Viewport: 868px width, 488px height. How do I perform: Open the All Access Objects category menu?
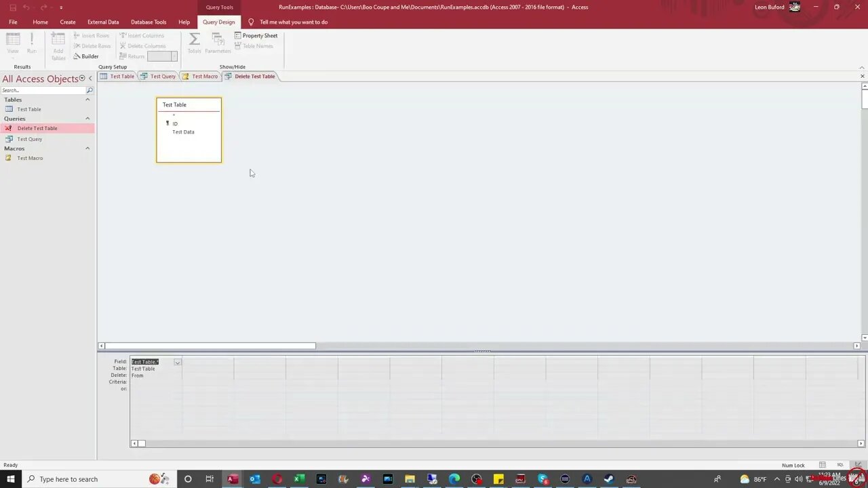tap(82, 79)
